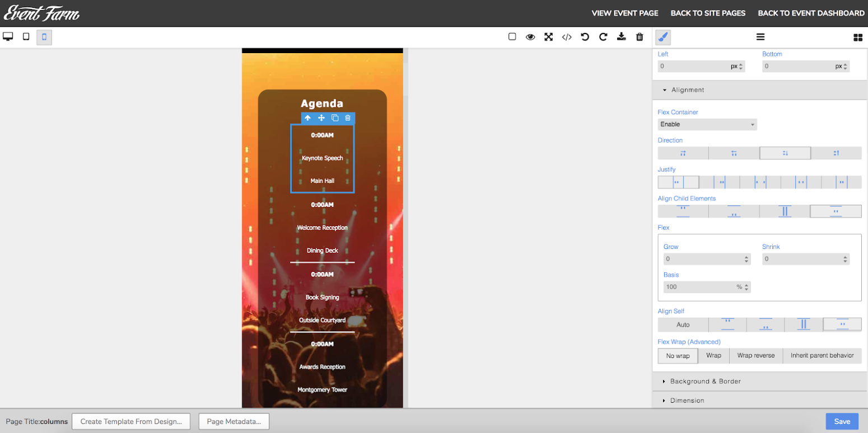
Task: Expand the Background & Border section
Action: point(760,382)
